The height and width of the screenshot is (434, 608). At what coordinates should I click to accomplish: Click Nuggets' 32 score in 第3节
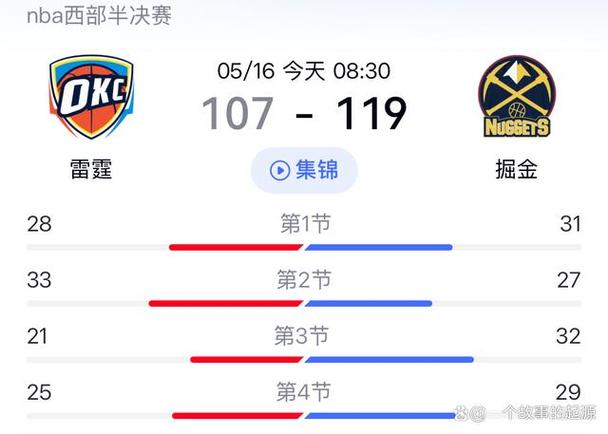click(568, 336)
